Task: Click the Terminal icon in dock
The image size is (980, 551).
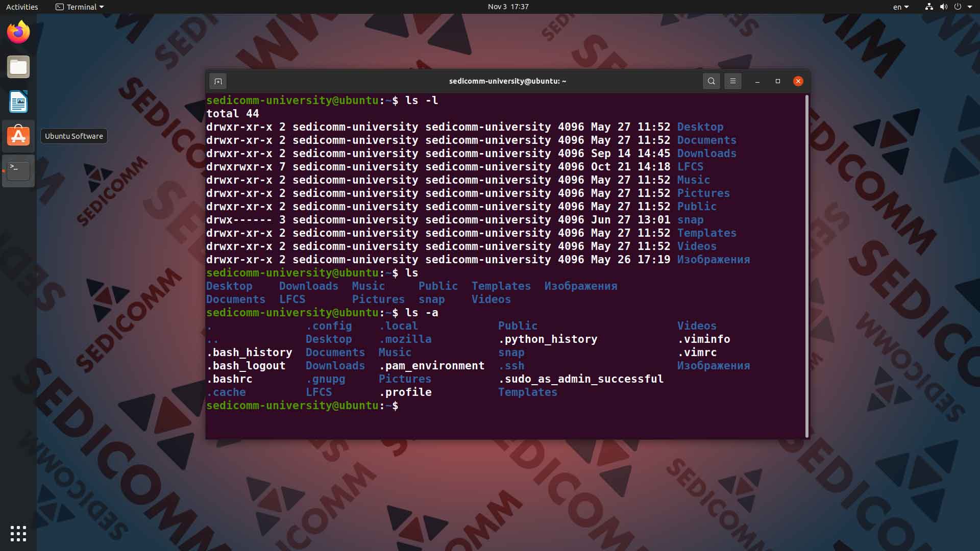Action: coord(18,171)
